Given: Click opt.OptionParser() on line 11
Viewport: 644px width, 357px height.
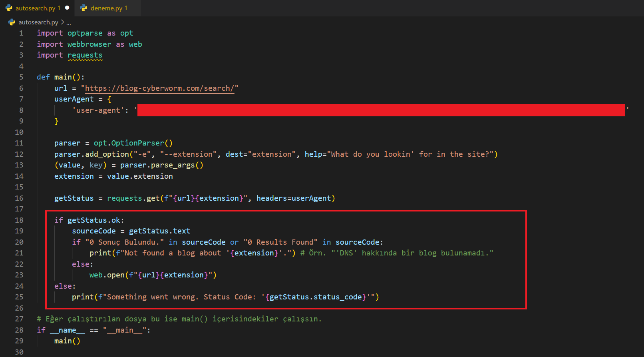Looking at the screenshot, I should point(133,143).
